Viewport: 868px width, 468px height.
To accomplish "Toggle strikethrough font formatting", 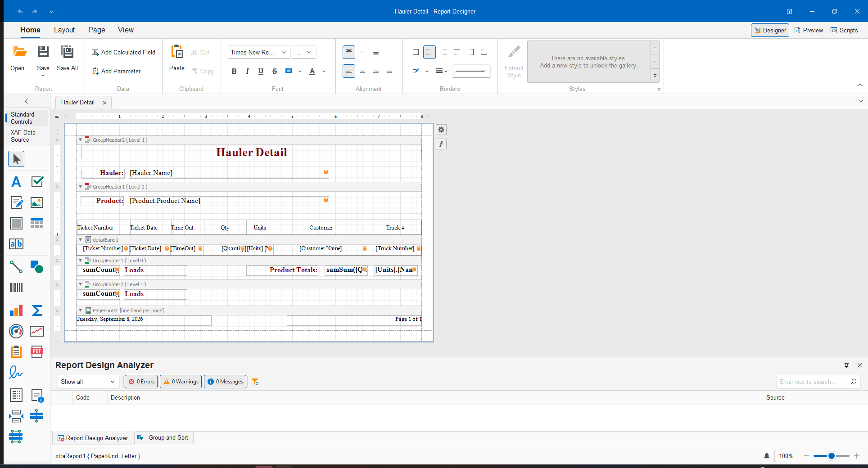I will click(x=274, y=71).
